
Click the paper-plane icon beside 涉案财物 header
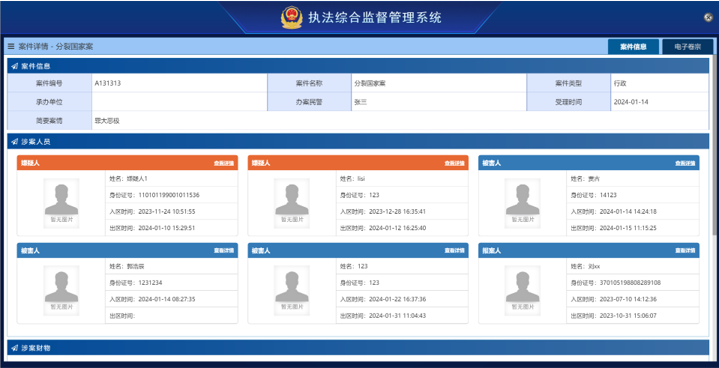coord(15,348)
